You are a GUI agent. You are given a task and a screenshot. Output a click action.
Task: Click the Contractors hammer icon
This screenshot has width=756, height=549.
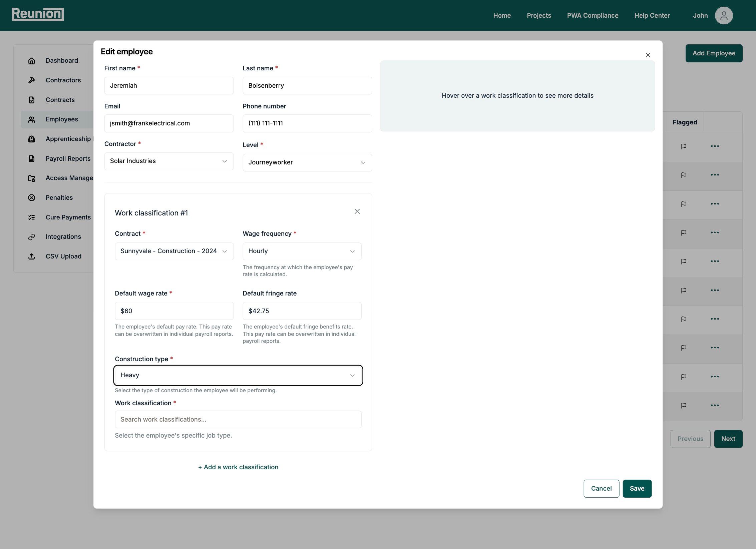click(32, 80)
